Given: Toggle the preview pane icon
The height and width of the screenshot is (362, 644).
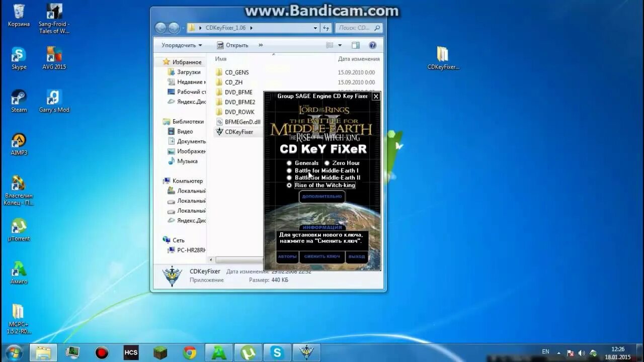Looking at the screenshot, I should point(356,45).
